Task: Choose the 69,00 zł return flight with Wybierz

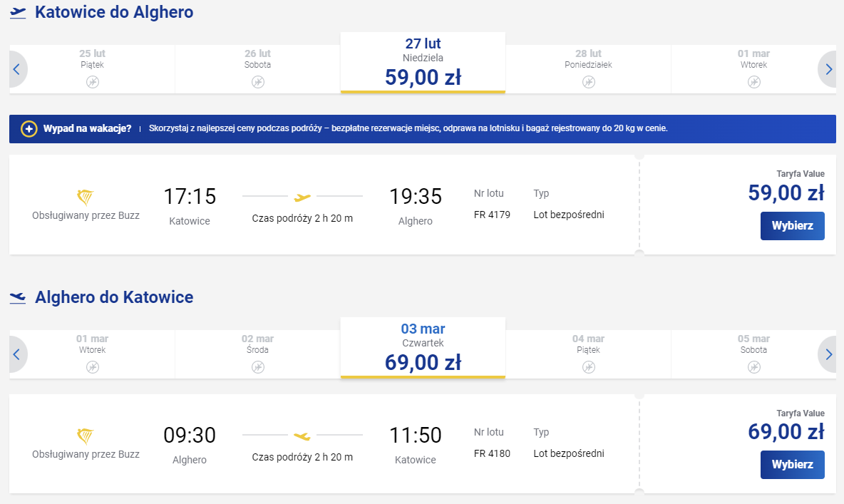Action: (793, 464)
